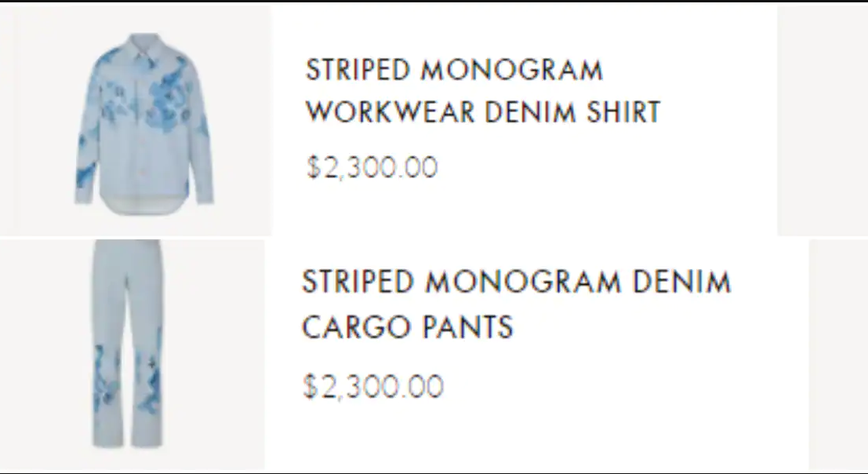Click the waistband of the cargo pants
The image size is (868, 474).
click(127, 246)
